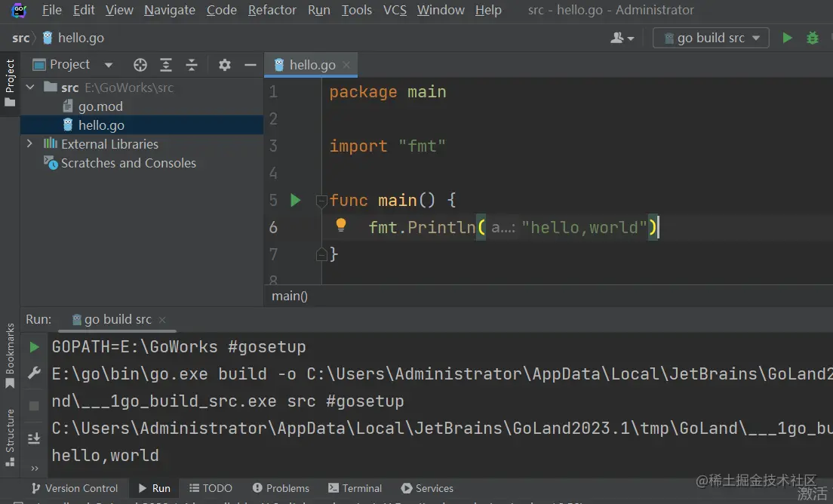833x504 pixels.
Task: Click the 'hello,world' output line in console
Action: pyautogui.click(x=105, y=455)
